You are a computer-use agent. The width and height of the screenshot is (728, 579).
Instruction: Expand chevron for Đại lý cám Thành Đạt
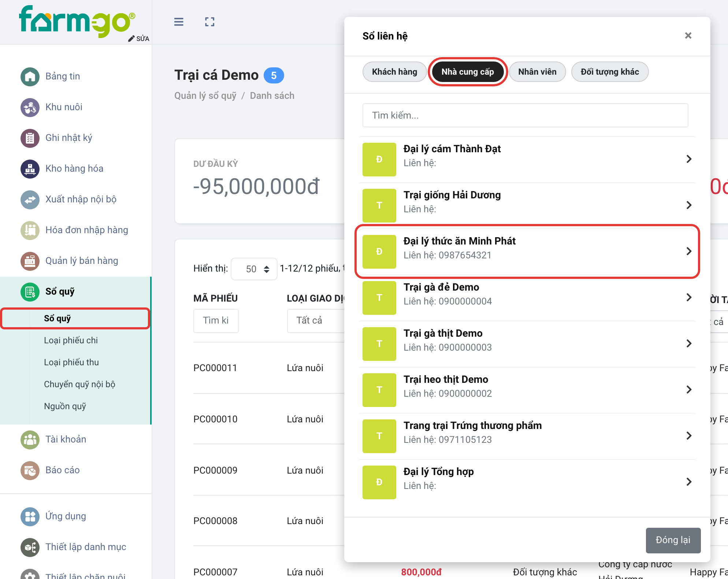689,159
